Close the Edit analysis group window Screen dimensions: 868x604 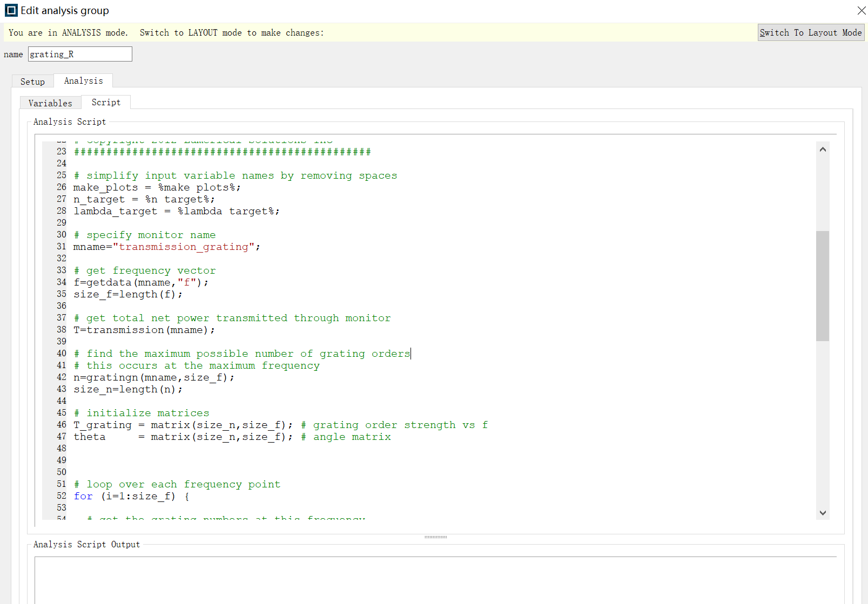coord(862,10)
